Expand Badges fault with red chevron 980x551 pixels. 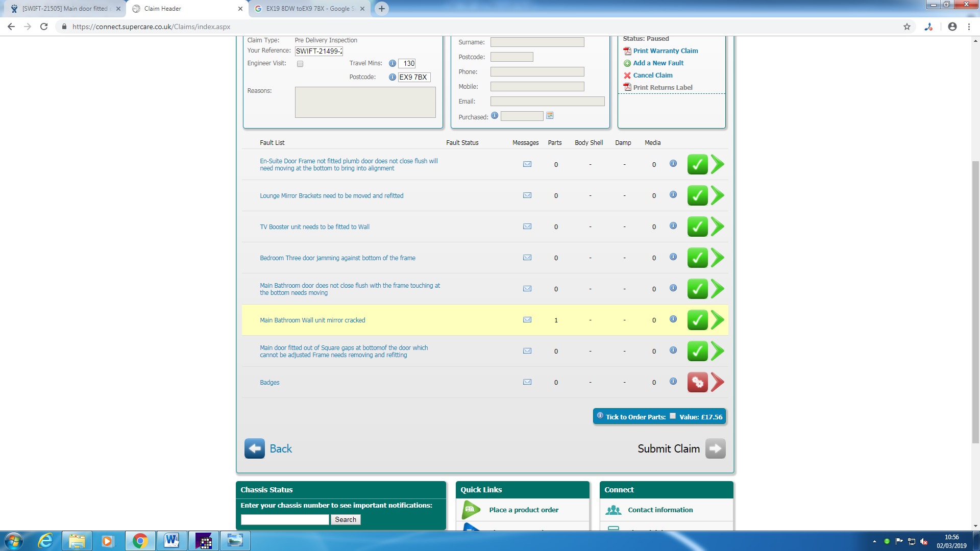tap(718, 382)
